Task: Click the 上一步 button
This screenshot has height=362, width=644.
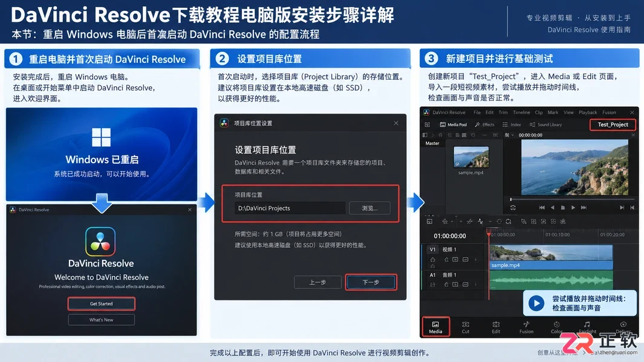Action: tap(317, 282)
